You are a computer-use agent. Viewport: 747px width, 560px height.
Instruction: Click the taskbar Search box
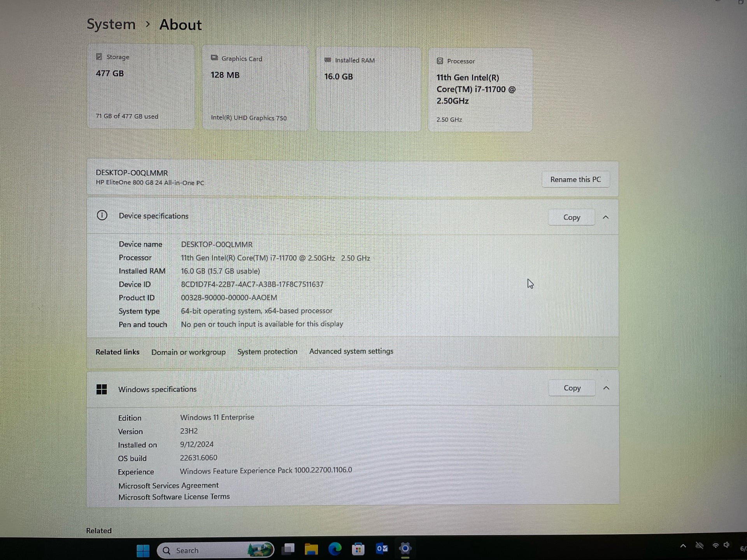pyautogui.click(x=215, y=550)
